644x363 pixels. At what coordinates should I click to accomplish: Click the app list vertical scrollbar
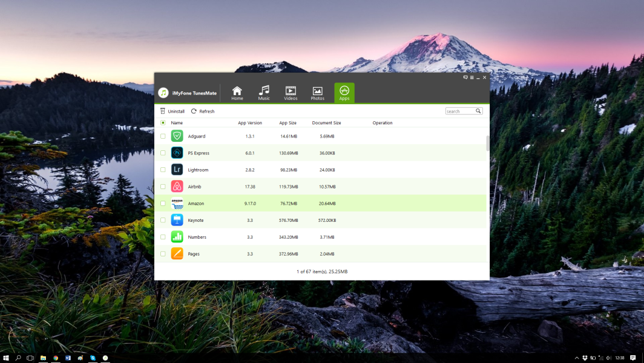(x=487, y=143)
